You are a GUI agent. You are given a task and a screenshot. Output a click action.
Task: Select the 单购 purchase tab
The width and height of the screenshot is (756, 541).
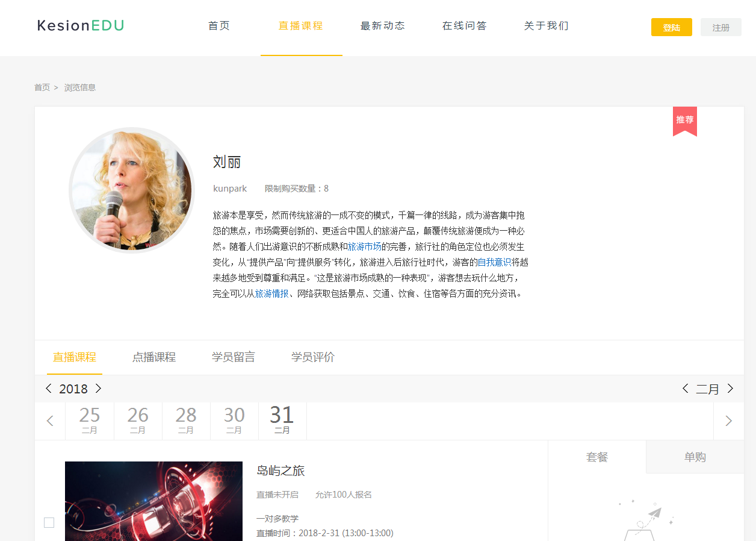[x=695, y=457]
